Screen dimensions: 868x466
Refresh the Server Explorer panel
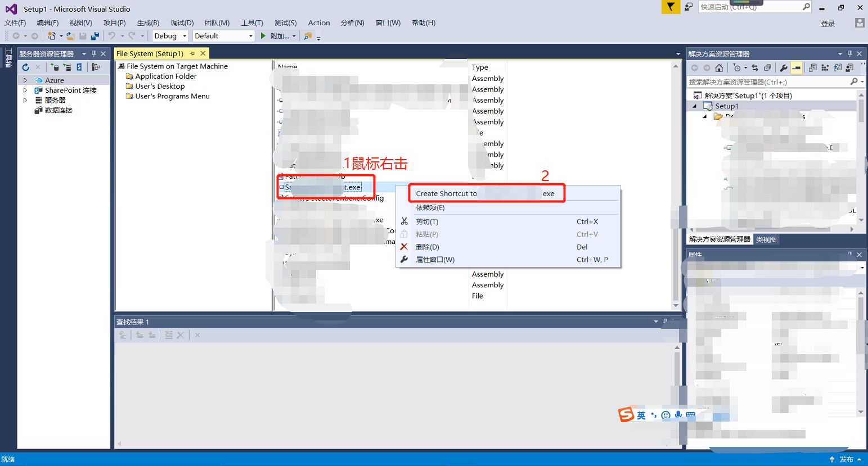[25, 67]
